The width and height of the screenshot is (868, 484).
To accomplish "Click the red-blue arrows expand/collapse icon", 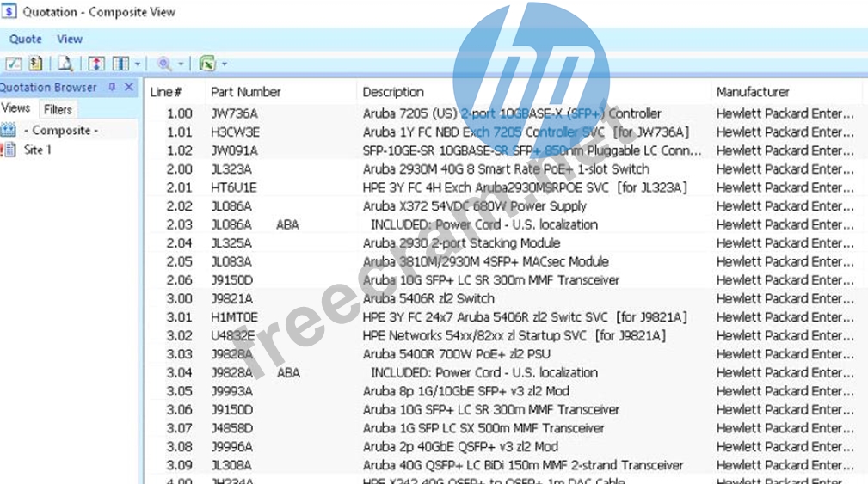I will [96, 64].
